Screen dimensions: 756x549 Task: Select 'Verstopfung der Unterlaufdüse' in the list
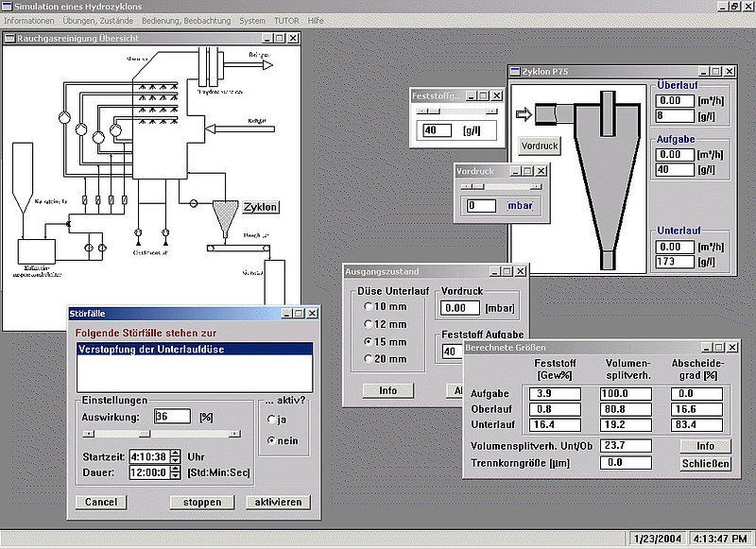(195, 349)
